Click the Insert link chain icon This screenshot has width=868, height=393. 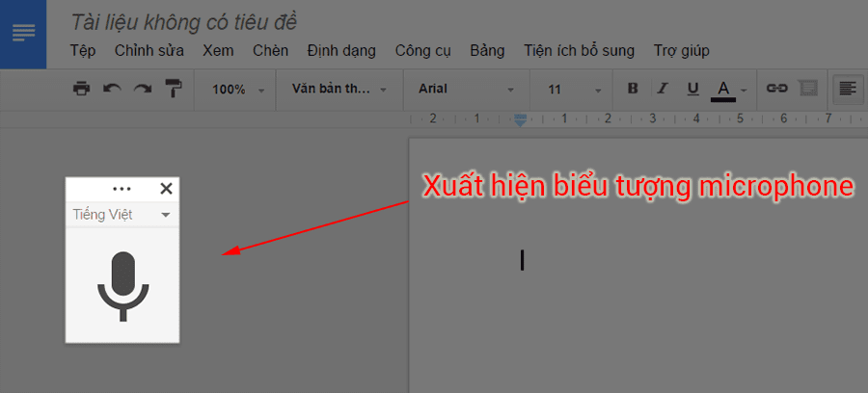(x=776, y=88)
